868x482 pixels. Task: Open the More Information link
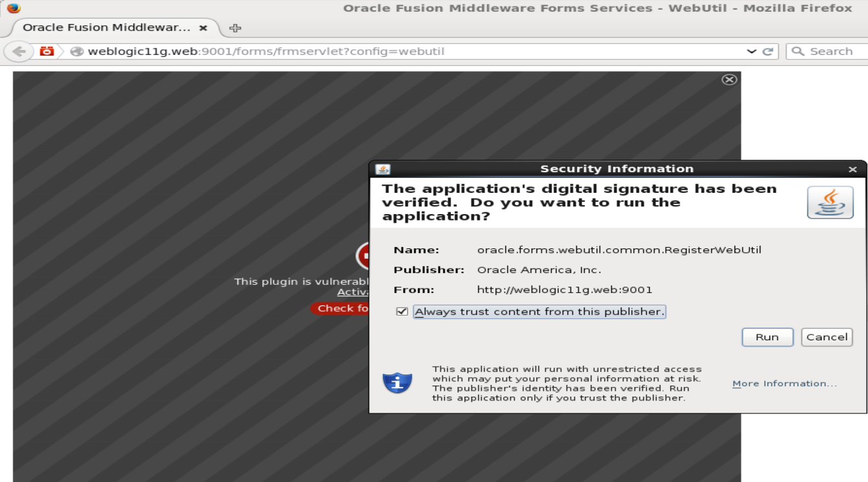click(x=785, y=384)
